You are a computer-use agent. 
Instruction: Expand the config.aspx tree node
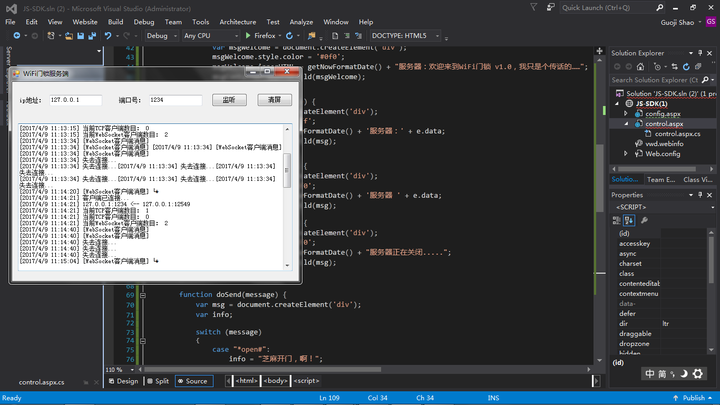(x=627, y=114)
